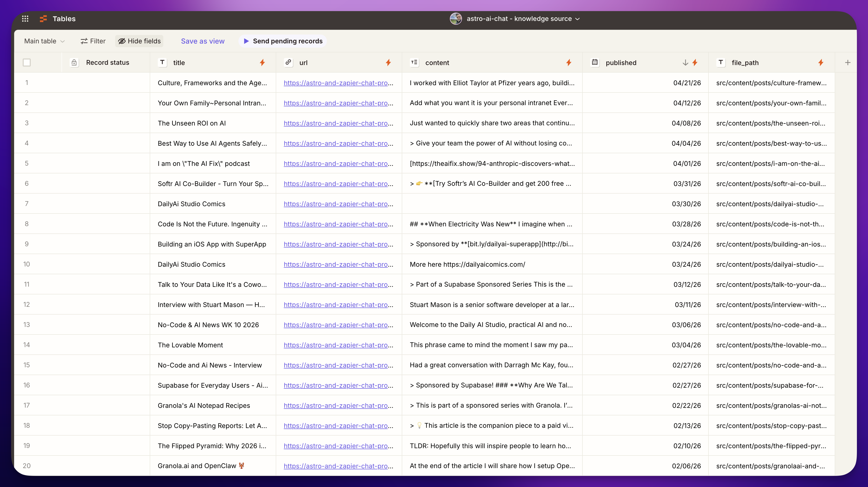Screen dimensions: 868x487
Task: Click the user avatar in header
Action: click(456, 19)
